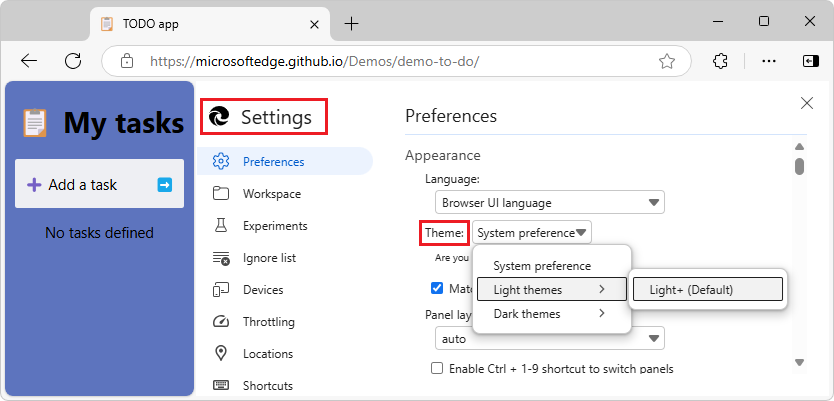Click the Throttling gauge icon
This screenshot has height=401, width=834.
(x=221, y=322)
